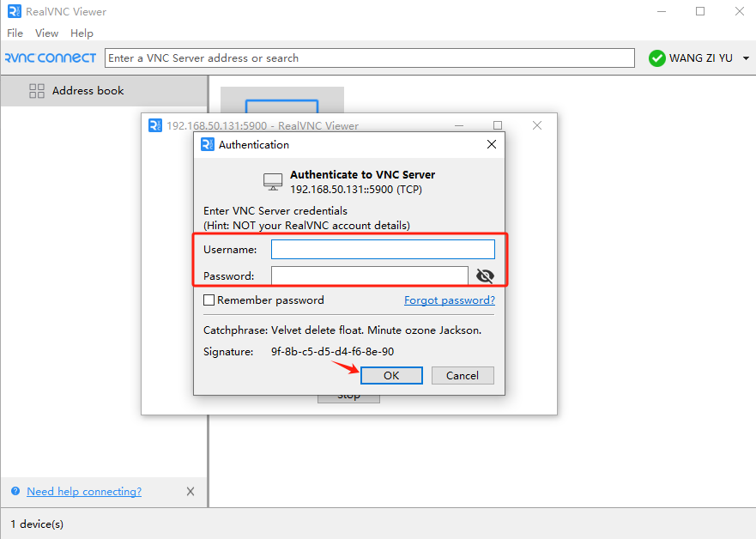Close the Authentication dialog
The width and height of the screenshot is (756, 539).
coord(492,144)
